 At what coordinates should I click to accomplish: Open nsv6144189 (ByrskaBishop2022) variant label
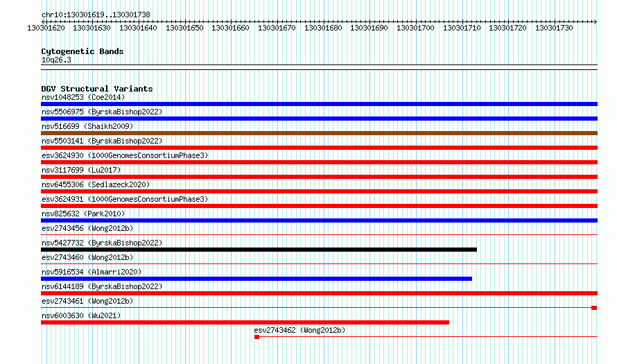(102, 286)
